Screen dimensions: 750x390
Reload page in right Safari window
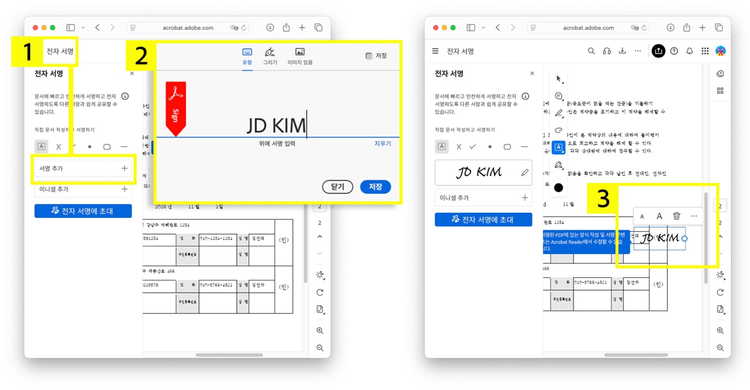pos(644,28)
